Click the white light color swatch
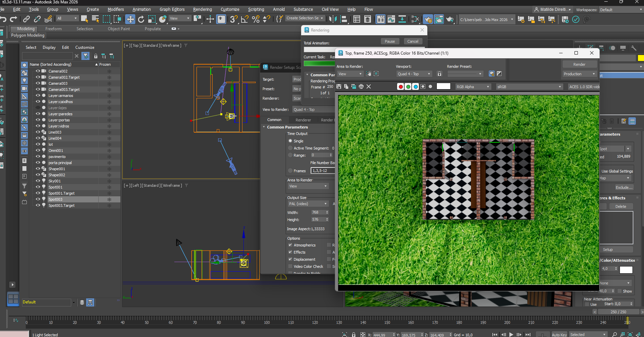The height and width of the screenshot is (337, 644). coord(626,270)
